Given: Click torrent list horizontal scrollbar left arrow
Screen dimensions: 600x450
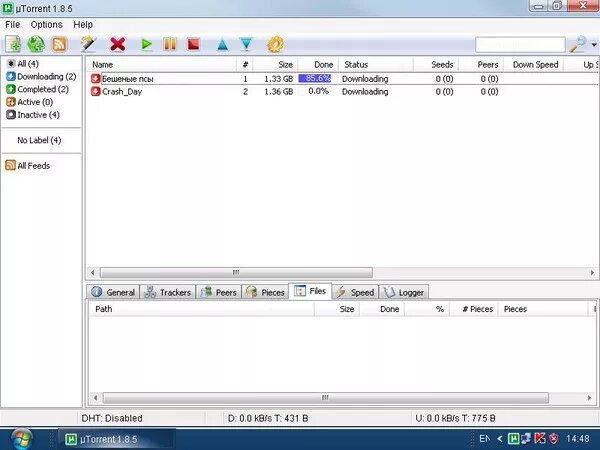Looking at the screenshot, I should (92, 273).
